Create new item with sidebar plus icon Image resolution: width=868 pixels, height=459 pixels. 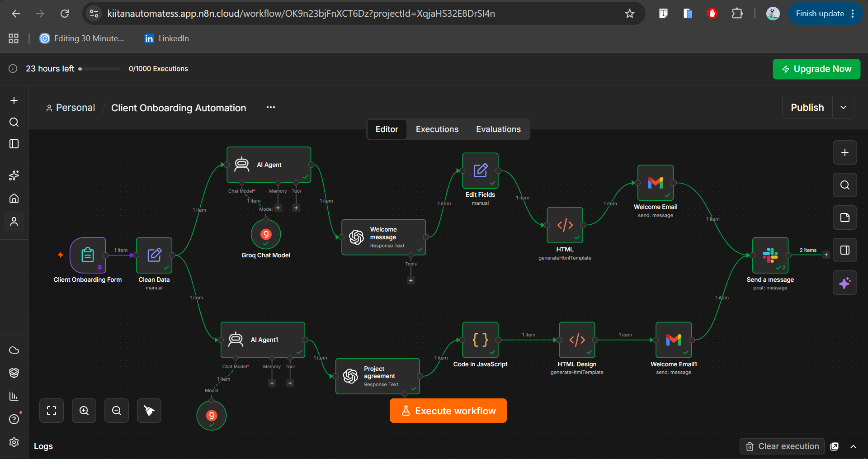pos(14,100)
